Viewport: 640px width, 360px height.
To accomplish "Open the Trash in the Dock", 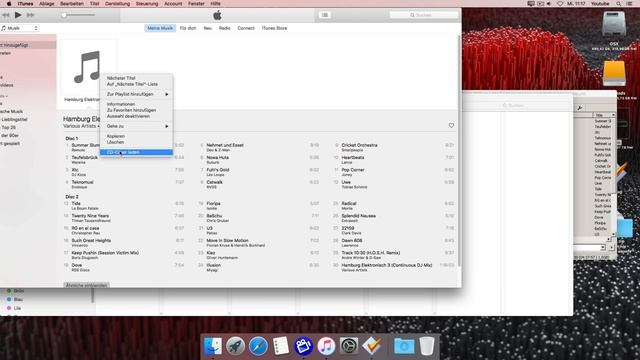I will pos(427,346).
